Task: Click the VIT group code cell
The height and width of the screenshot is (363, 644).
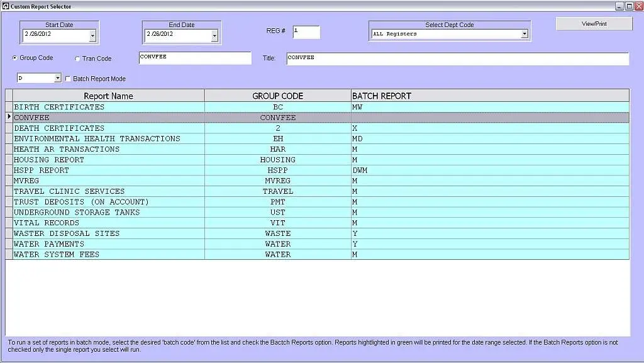Action: pos(277,223)
